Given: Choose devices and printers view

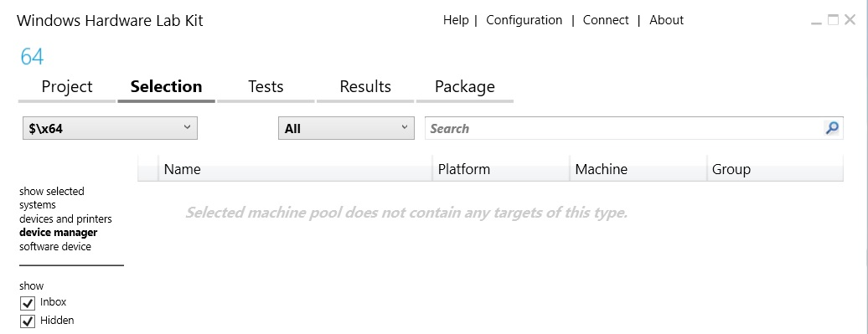Looking at the screenshot, I should (65, 219).
